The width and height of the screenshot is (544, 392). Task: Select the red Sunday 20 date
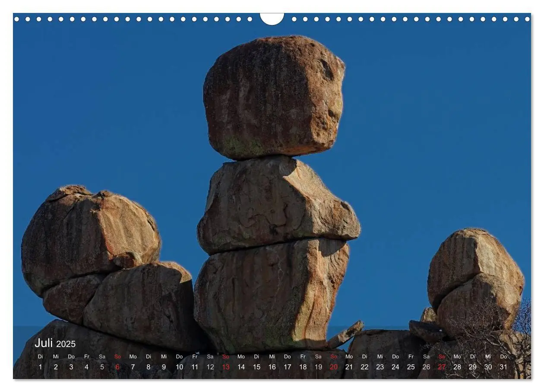pos(334,367)
